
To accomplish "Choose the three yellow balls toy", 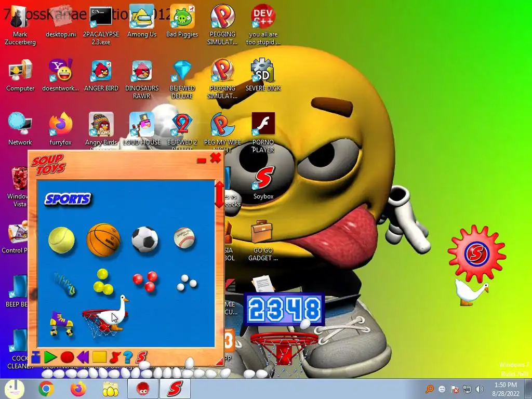I will [x=103, y=282].
